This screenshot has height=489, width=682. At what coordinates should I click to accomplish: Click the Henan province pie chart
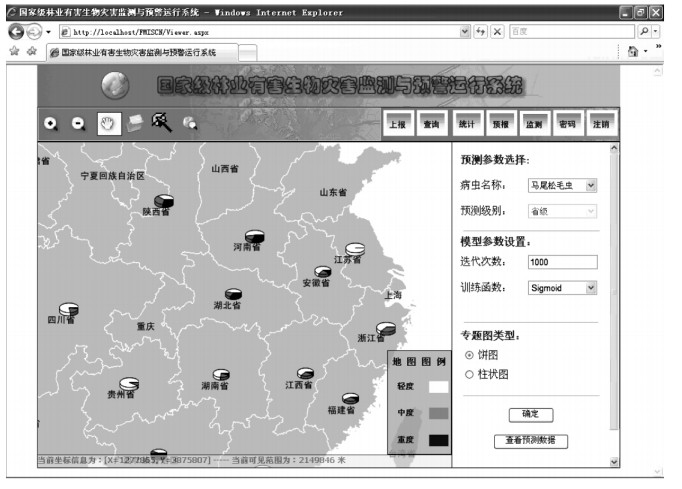click(254, 237)
